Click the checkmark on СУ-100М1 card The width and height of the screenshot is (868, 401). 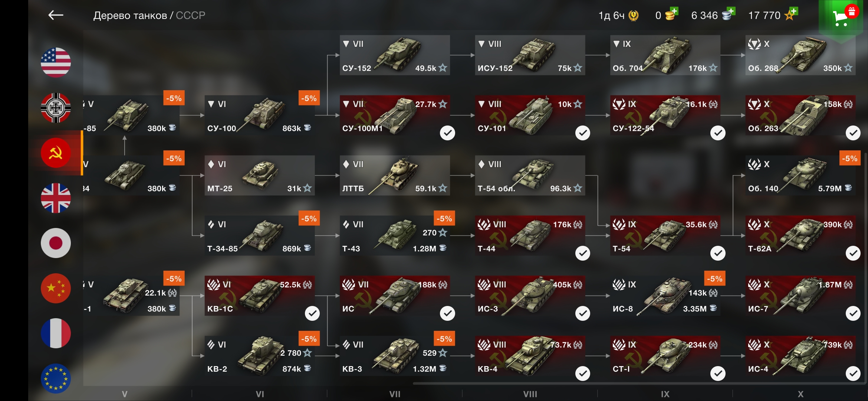[x=447, y=133]
